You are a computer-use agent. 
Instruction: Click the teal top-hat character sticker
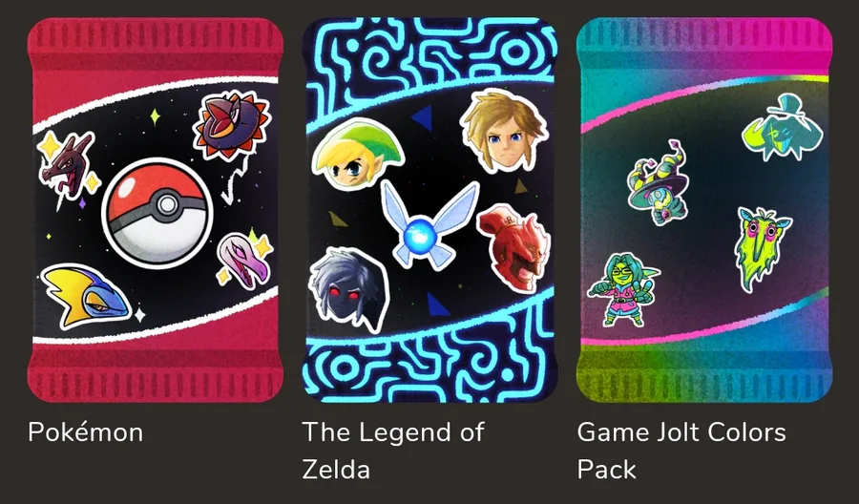783,129
